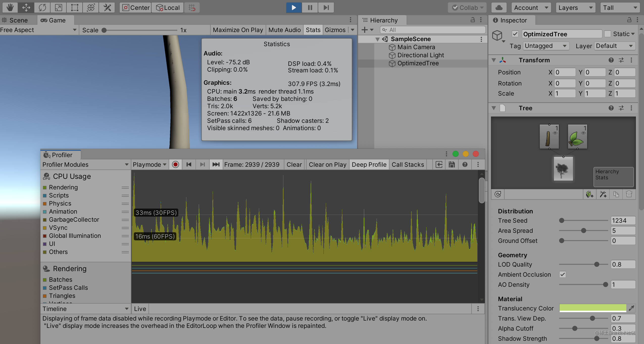Jump to current profiler frame
The width and height of the screenshot is (644, 344).
(x=216, y=165)
